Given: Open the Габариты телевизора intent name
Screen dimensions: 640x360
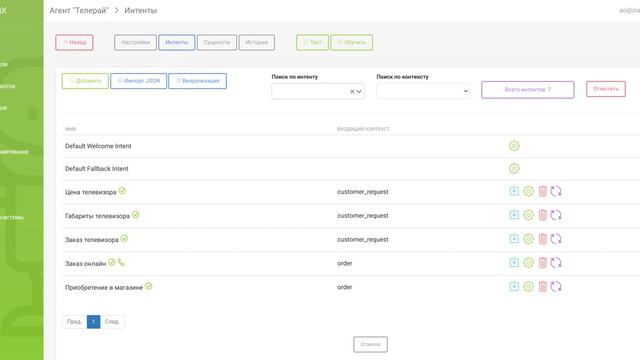Looking at the screenshot, I should click(x=97, y=216).
